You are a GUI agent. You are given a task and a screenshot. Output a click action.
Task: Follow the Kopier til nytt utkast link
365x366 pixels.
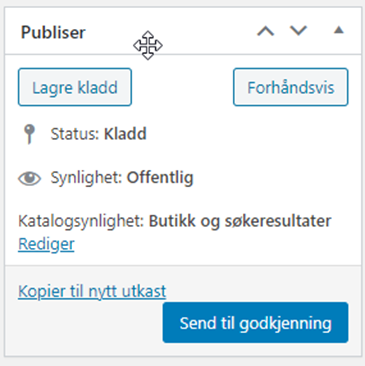point(92,291)
